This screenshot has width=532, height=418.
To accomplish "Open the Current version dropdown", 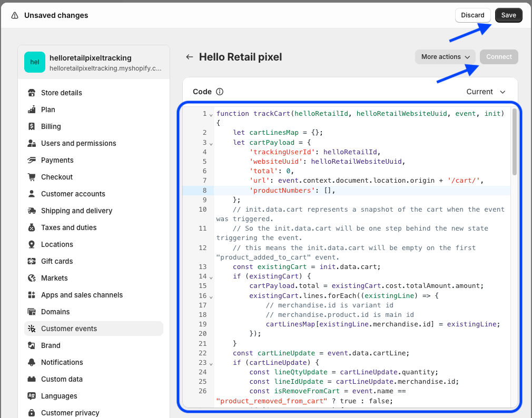I will pyautogui.click(x=486, y=92).
